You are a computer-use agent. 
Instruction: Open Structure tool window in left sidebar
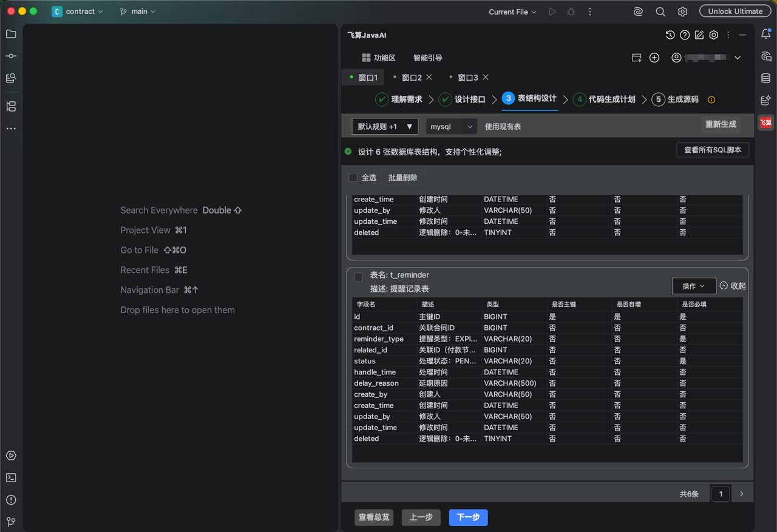11,107
